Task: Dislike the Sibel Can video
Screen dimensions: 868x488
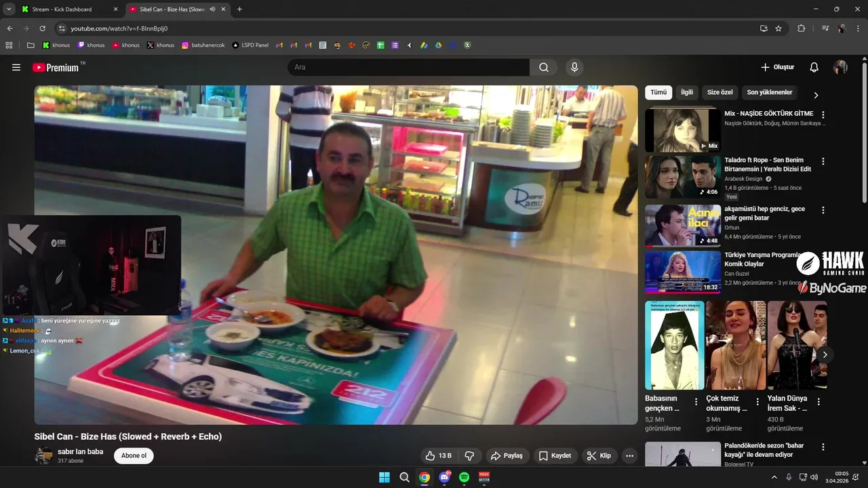Action: coord(469,455)
